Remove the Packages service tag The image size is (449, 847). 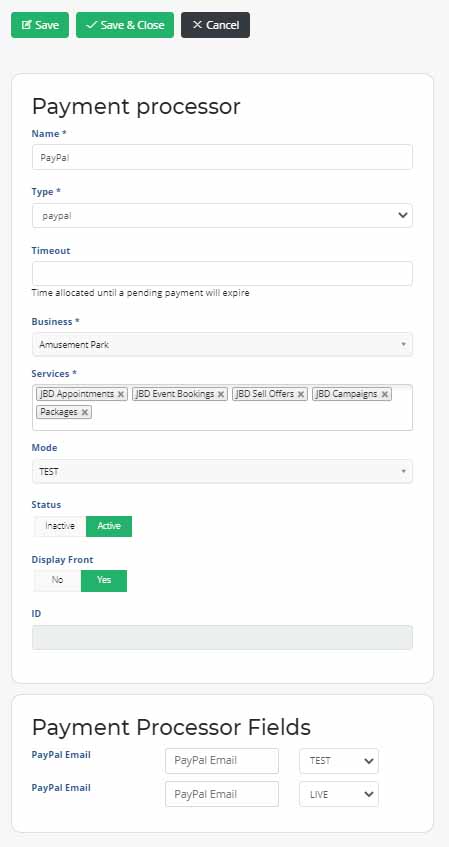coord(84,412)
